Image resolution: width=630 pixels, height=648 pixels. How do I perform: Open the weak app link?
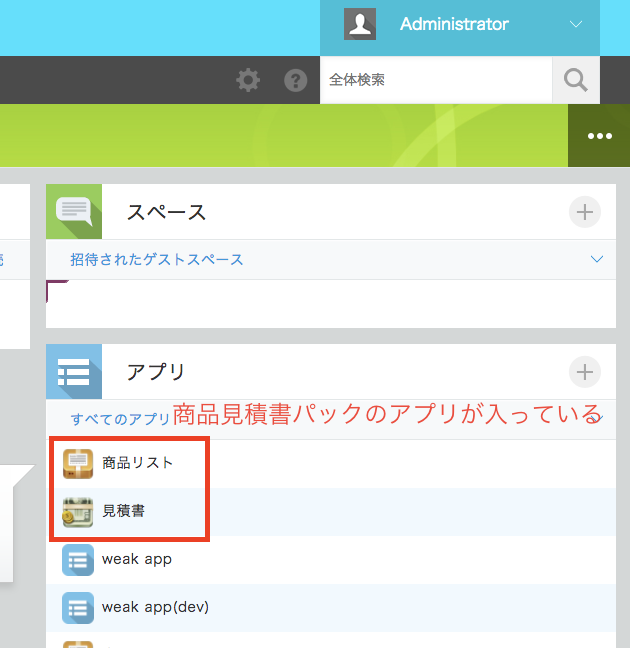pos(137,560)
